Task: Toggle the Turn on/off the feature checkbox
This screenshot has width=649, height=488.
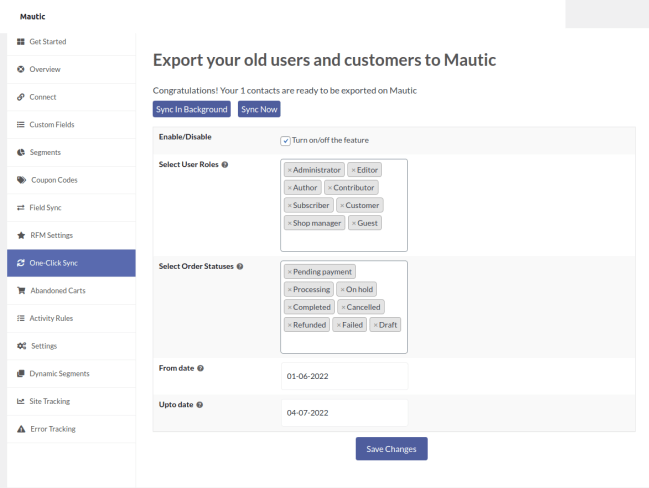Action: tap(286, 141)
